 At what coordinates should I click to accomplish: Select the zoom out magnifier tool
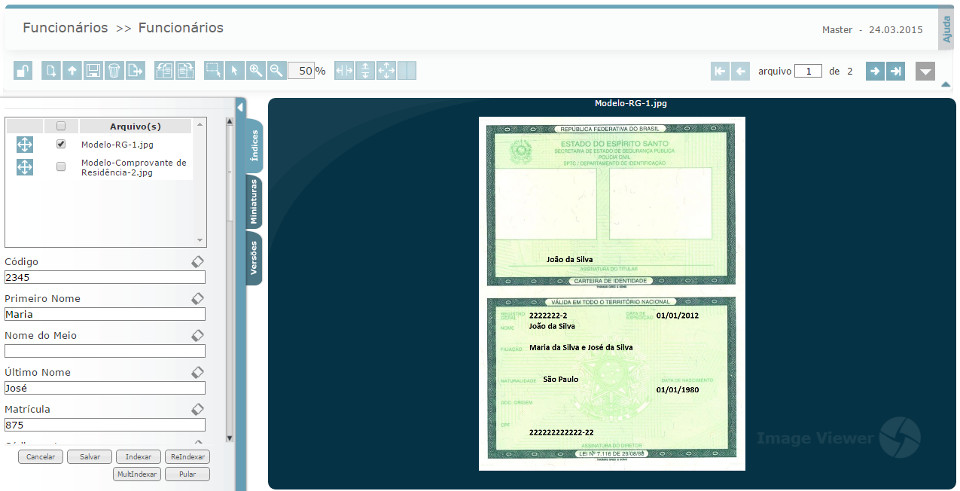tap(276, 71)
